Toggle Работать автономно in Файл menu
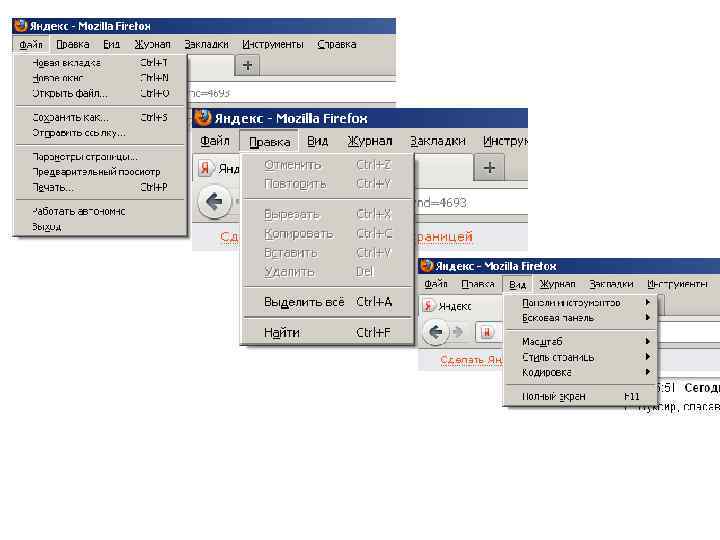The width and height of the screenshot is (720, 540). click(x=100, y=211)
